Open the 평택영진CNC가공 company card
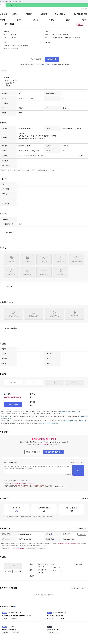 (x=66, y=630)
